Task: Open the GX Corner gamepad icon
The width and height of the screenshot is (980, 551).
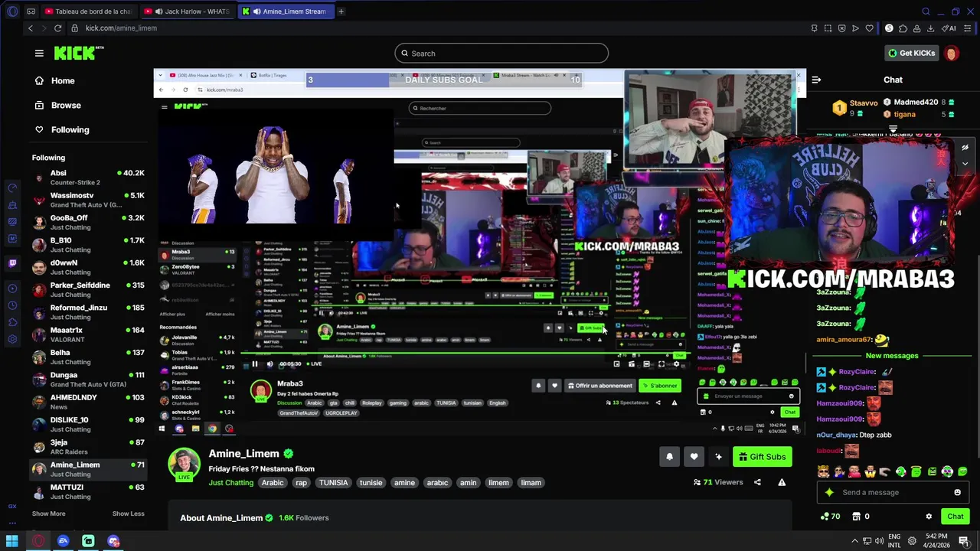Action: 31,11
